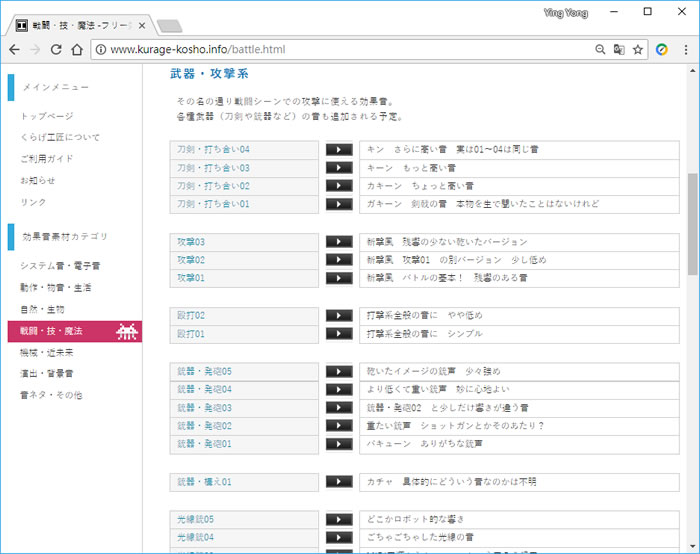Viewport: 700px width, 554px height.
Task: Play the 銃器・構え01 sound
Action: click(339, 482)
